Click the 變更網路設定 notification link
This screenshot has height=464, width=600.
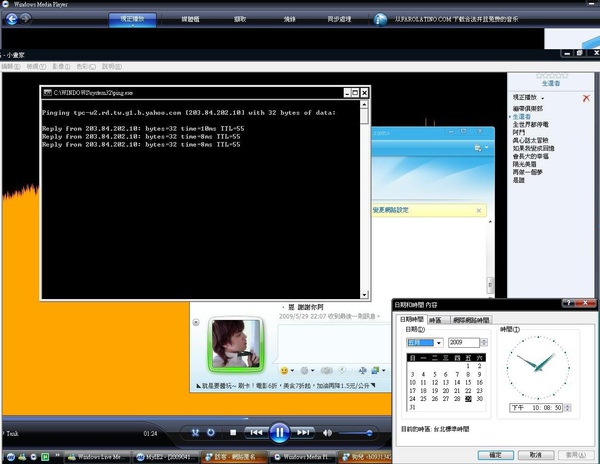[390, 210]
